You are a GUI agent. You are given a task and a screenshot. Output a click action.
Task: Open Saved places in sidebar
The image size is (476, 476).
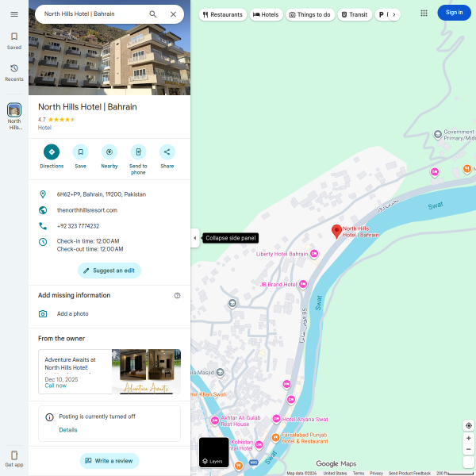point(14,40)
